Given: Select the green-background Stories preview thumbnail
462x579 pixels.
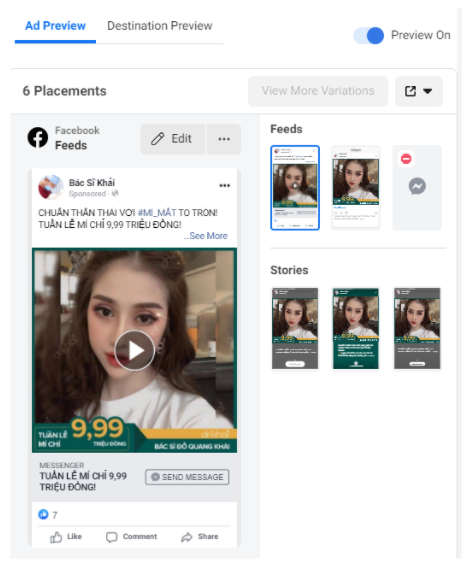Looking at the screenshot, I should click(x=356, y=328).
